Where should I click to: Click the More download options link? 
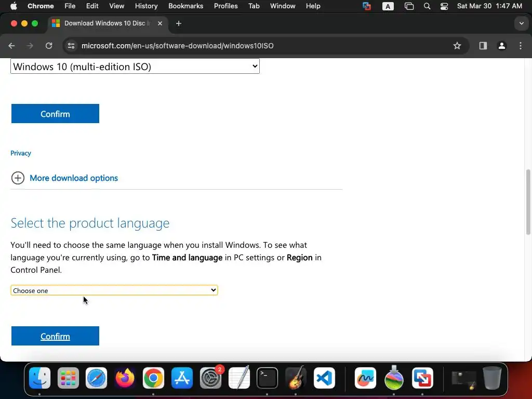74,178
